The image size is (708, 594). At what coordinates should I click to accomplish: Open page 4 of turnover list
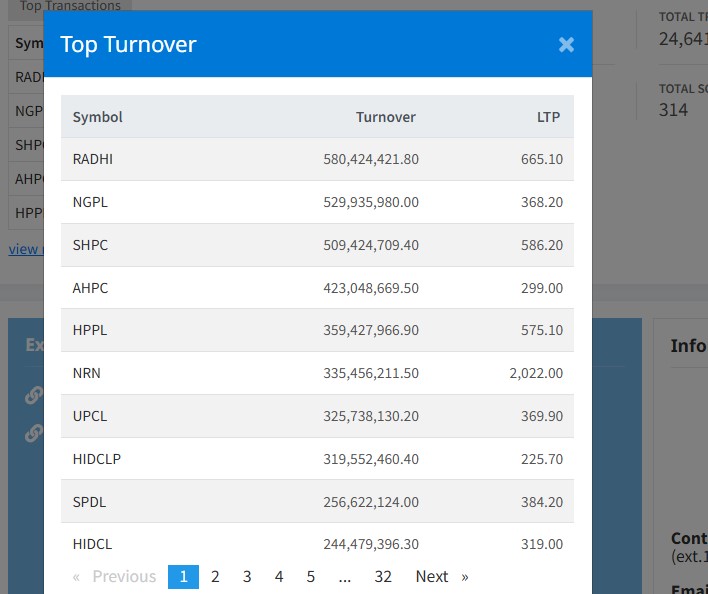pyautogui.click(x=279, y=577)
